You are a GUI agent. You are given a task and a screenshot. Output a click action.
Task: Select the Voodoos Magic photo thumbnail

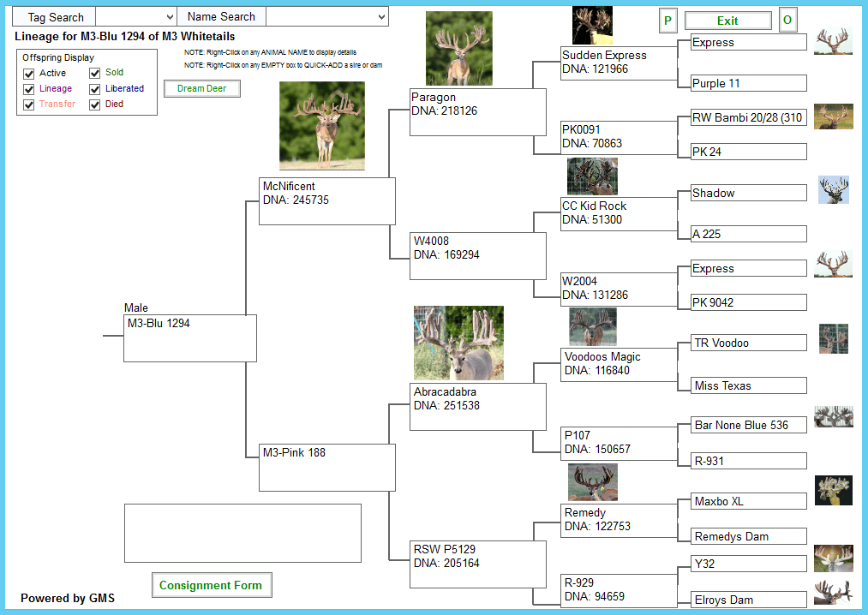[x=592, y=326]
